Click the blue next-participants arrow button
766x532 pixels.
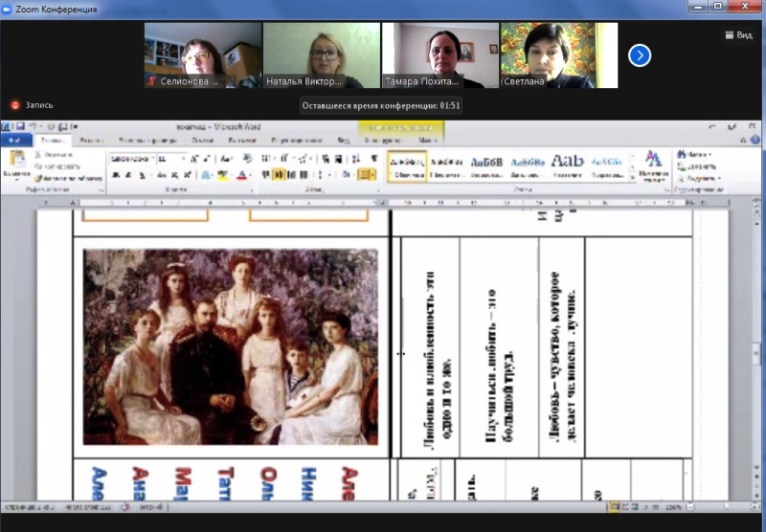640,55
